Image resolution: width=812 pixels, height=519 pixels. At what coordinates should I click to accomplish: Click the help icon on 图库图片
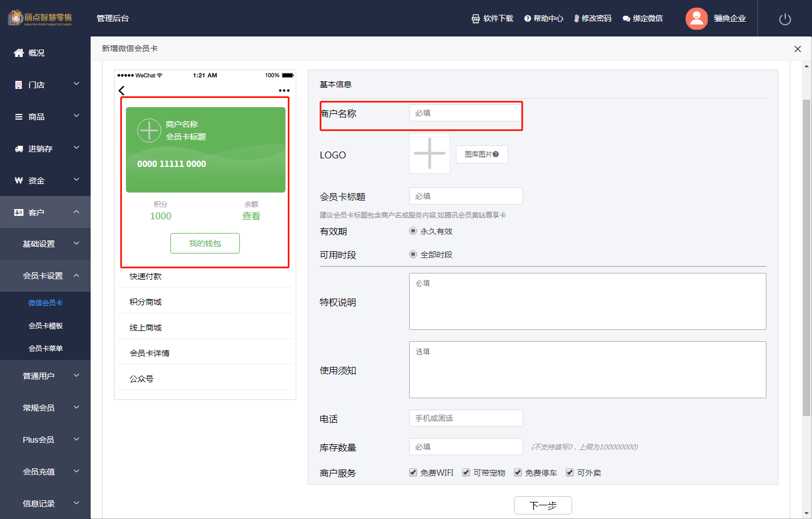tap(496, 154)
